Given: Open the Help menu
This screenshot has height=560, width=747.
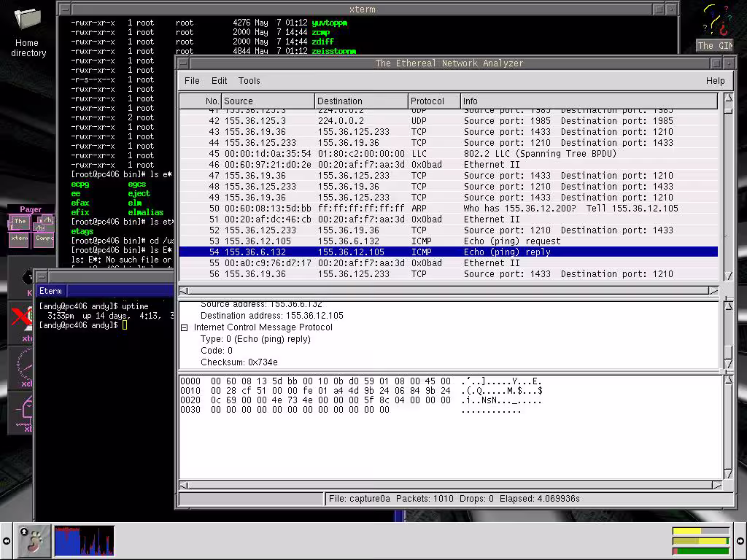Looking at the screenshot, I should (715, 81).
